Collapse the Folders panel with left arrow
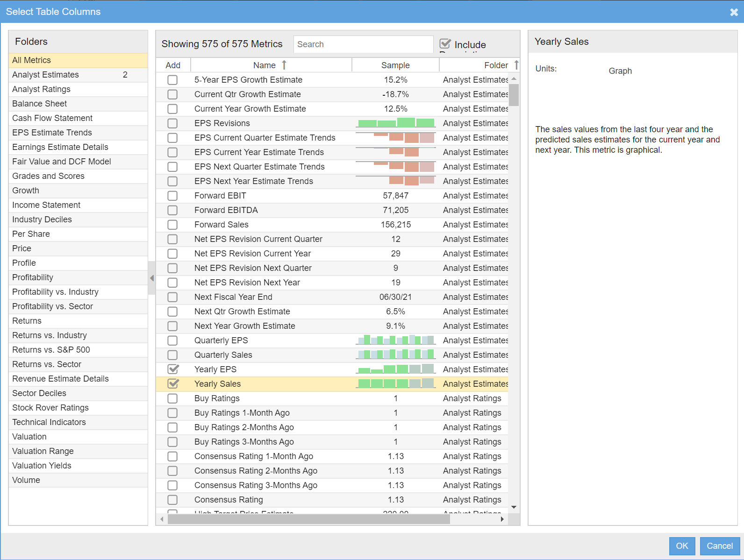Viewport: 744px width, 560px height. pos(152,278)
